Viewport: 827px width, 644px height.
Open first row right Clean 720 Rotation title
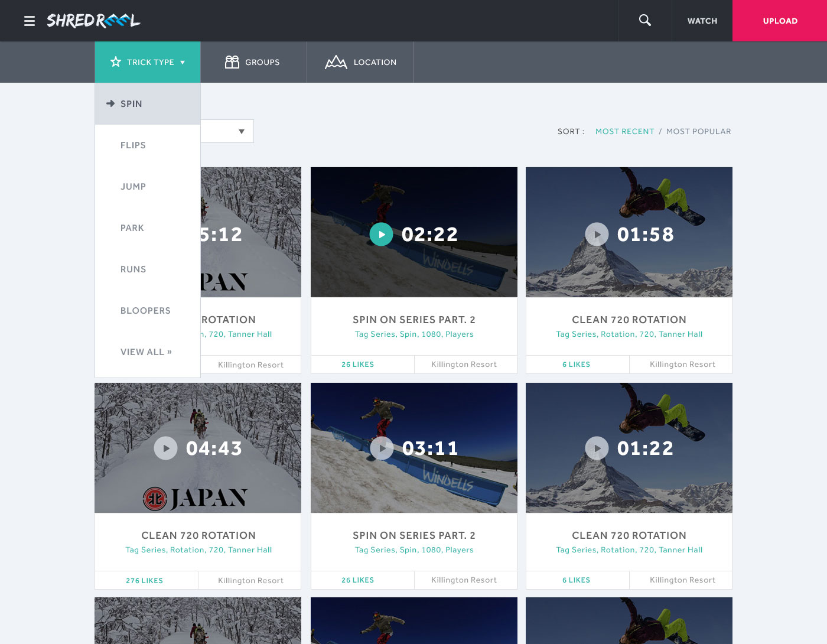629,320
